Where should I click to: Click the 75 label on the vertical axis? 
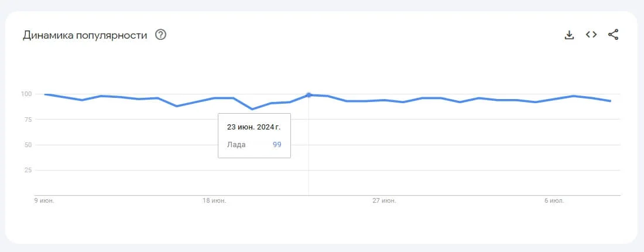[x=27, y=120]
